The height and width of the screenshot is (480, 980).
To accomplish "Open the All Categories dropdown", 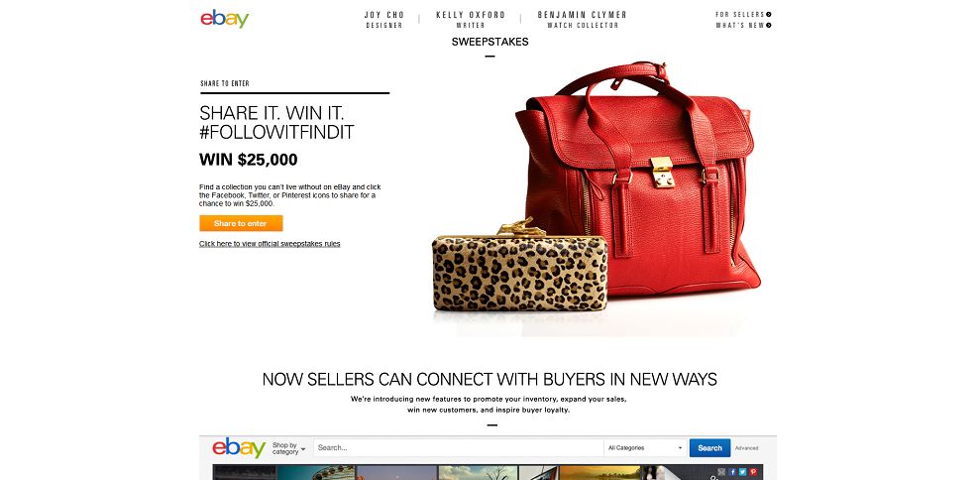I will tap(645, 448).
